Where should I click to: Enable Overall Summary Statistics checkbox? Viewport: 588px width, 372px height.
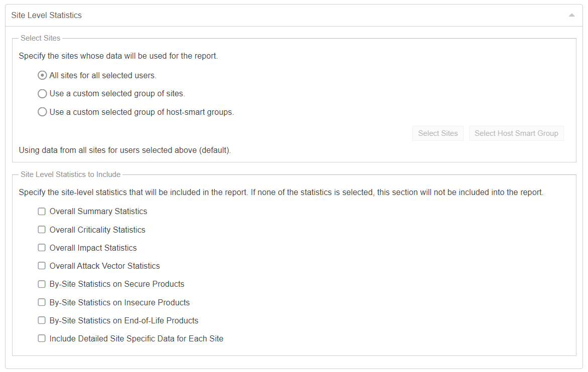tap(42, 212)
